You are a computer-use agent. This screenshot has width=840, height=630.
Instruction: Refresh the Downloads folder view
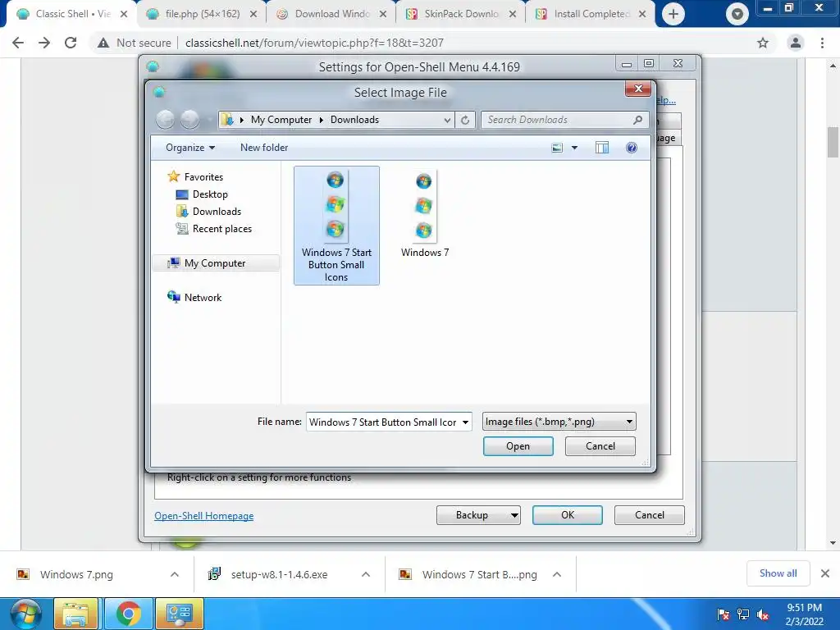(465, 120)
